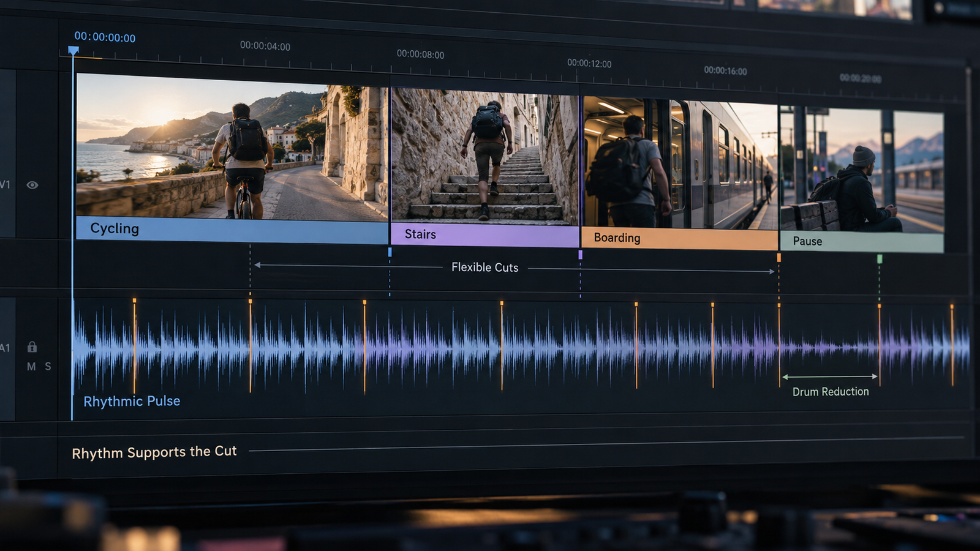This screenshot has width=980, height=551.
Task: Click the 00:00:08:00 ruler mark
Action: (x=420, y=54)
